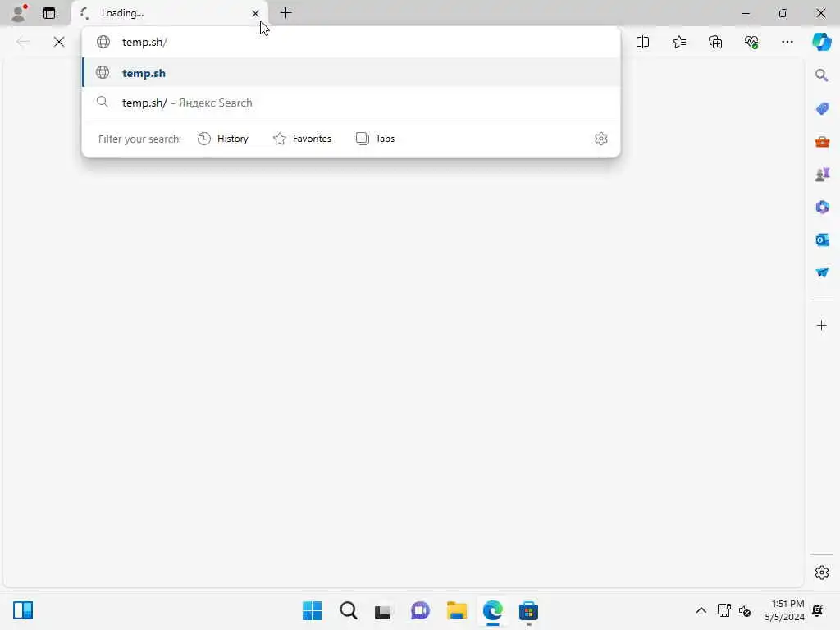The width and height of the screenshot is (840, 630).
Task: Search temp.sh/ with Яндекс Search
Action: coord(351,103)
